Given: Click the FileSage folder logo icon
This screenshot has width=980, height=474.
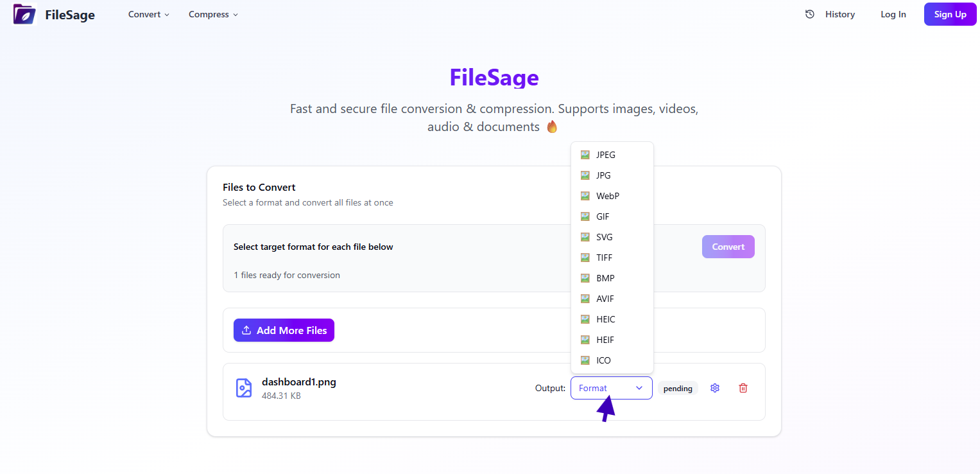Looking at the screenshot, I should pyautogui.click(x=24, y=14).
